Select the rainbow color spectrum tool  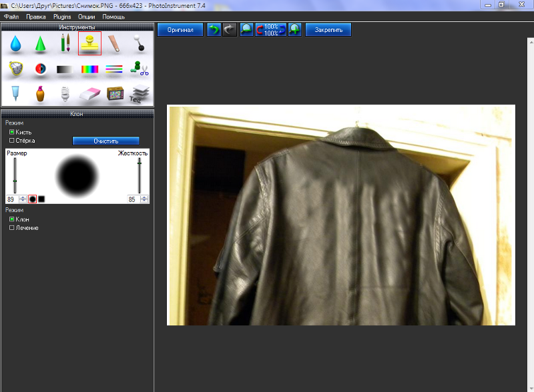(x=89, y=69)
